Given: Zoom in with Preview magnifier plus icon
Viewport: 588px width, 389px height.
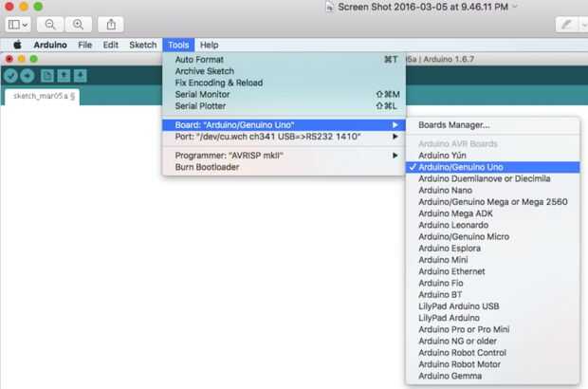Looking at the screenshot, I should coord(79,25).
